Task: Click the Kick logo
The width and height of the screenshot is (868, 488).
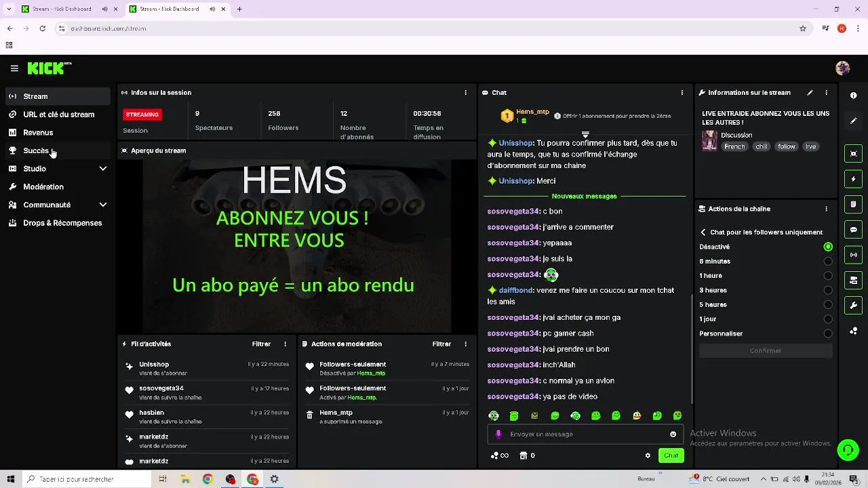Action: tap(49, 68)
